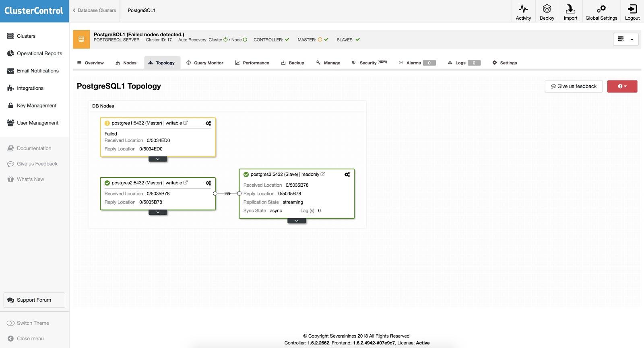The width and height of the screenshot is (644, 348).
Task: Select postgres3 Replication State streaming value
Action: (x=293, y=202)
